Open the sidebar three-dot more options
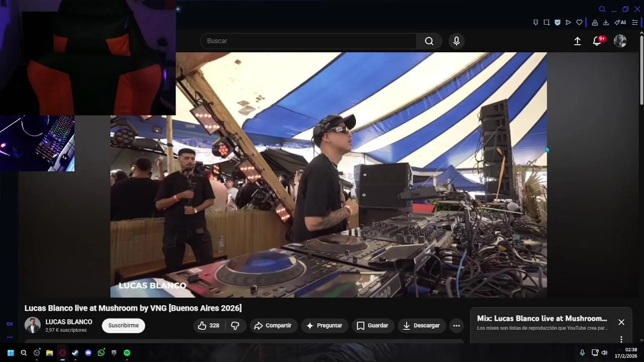644x362 pixels. pos(10,337)
